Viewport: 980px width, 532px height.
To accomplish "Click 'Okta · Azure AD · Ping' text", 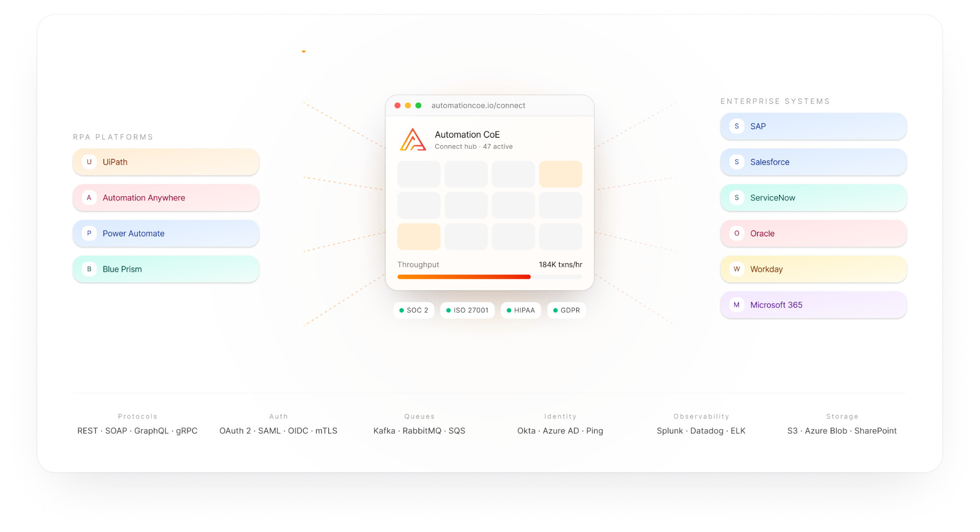I will [560, 431].
